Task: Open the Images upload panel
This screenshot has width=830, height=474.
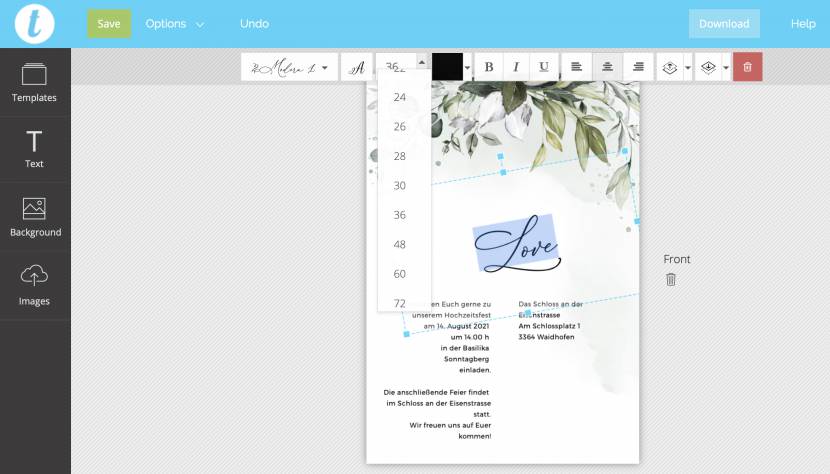Action: (34, 285)
